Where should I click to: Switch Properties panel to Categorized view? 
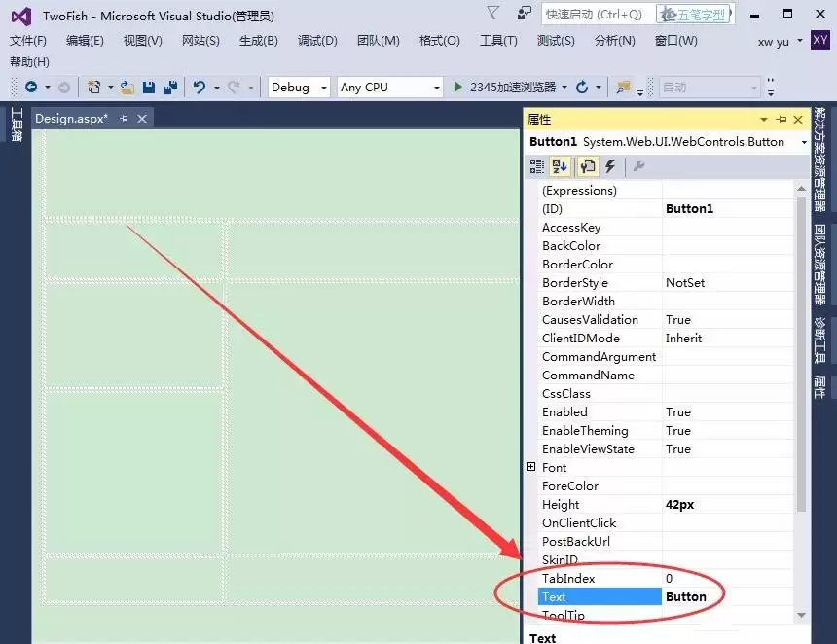point(535,166)
